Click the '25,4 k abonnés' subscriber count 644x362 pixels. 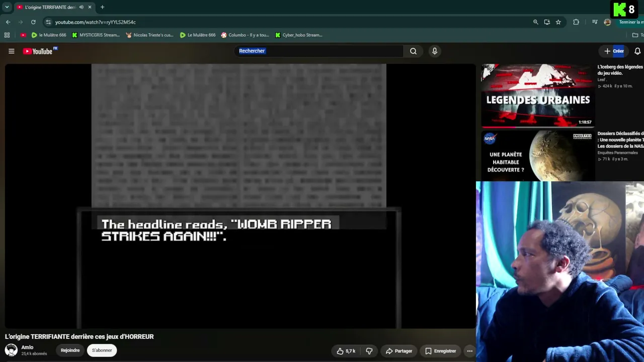pyautogui.click(x=34, y=354)
